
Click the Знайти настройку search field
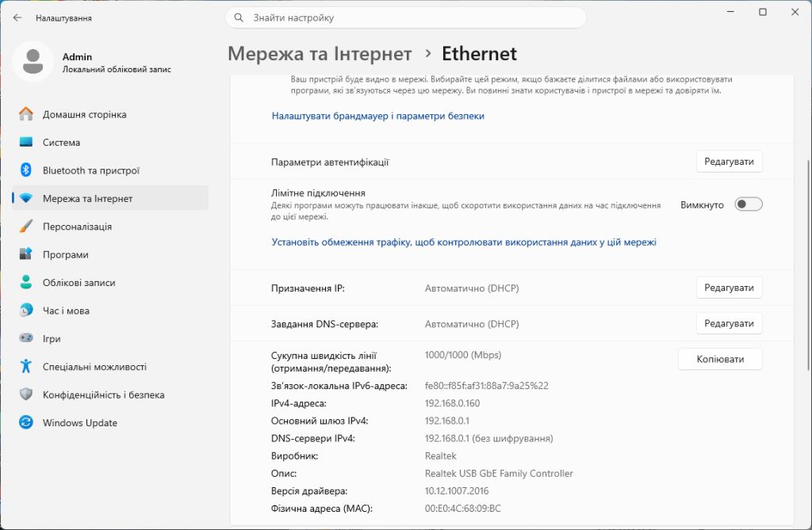pyautogui.click(x=406, y=17)
